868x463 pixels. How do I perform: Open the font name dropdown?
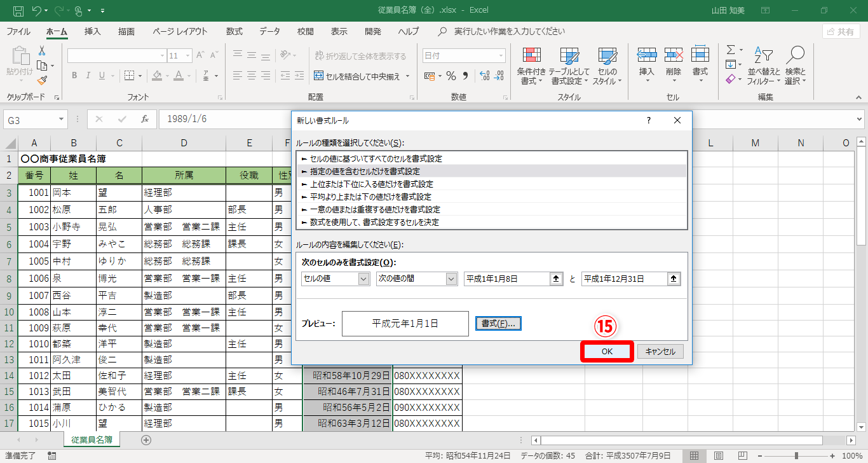[x=161, y=56]
